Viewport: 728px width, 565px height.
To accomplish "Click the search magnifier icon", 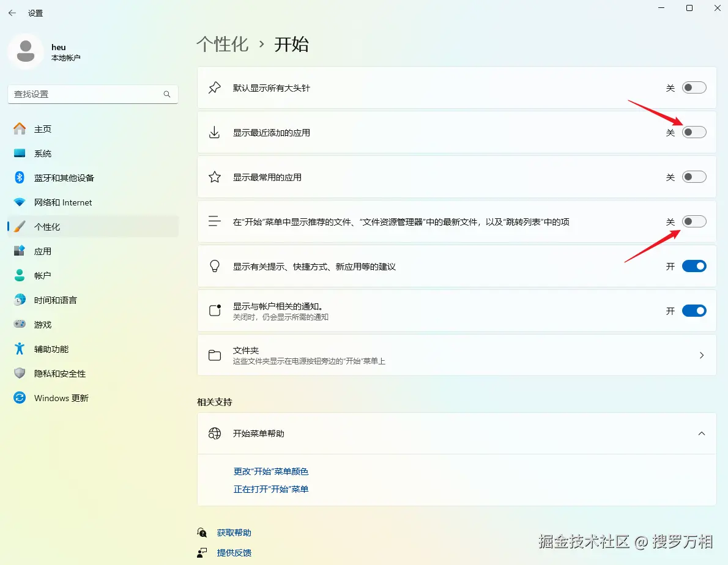I will [166, 94].
